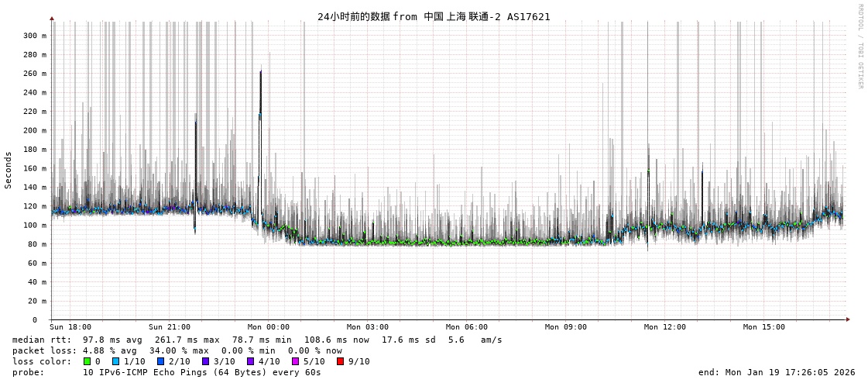Click the '220 m' y-axis value

[34, 112]
